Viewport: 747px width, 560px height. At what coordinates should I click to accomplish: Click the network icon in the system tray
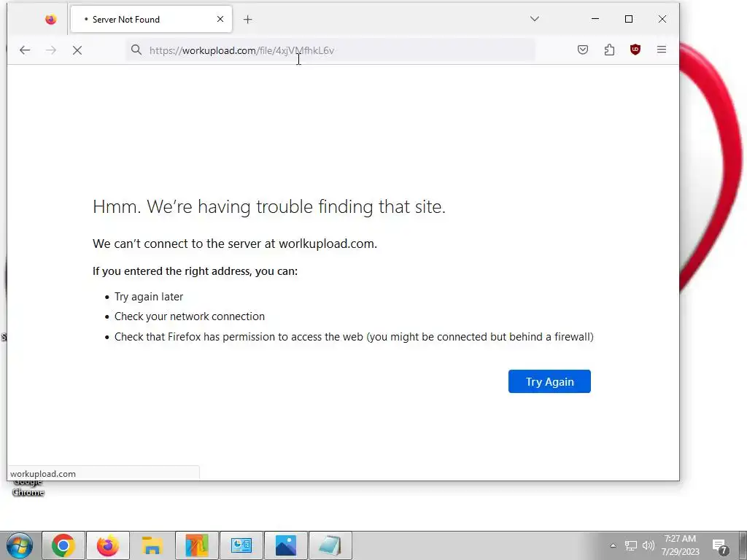coord(631,545)
